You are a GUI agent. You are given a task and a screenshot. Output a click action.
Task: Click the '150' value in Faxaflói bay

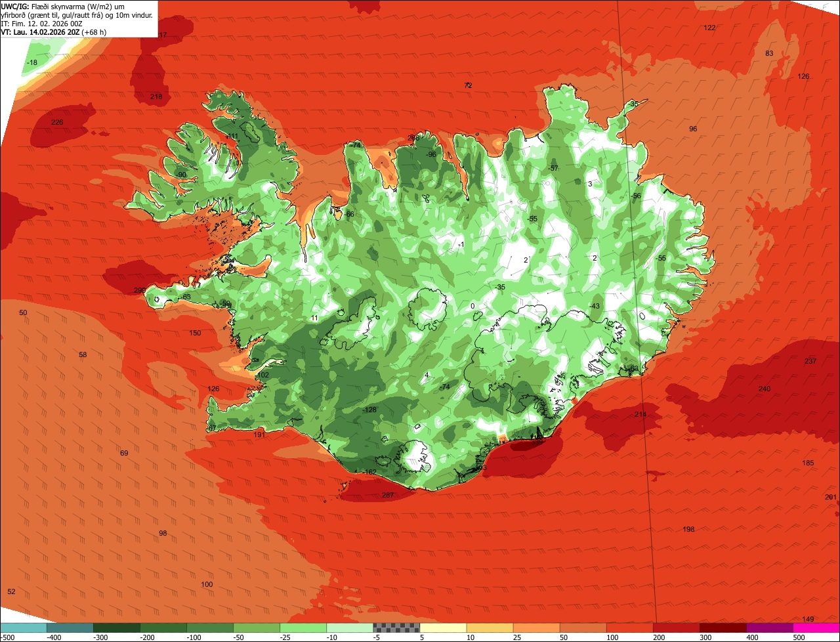coord(195,333)
